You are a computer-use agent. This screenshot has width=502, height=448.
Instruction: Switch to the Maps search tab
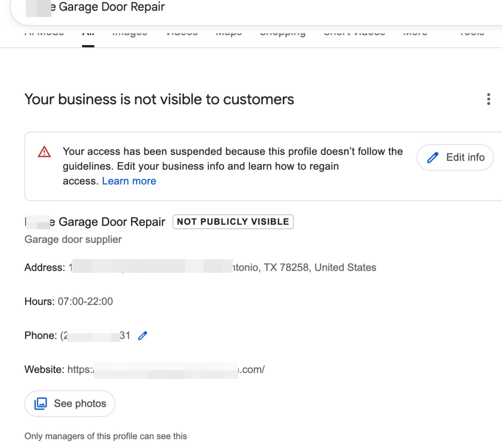click(228, 33)
